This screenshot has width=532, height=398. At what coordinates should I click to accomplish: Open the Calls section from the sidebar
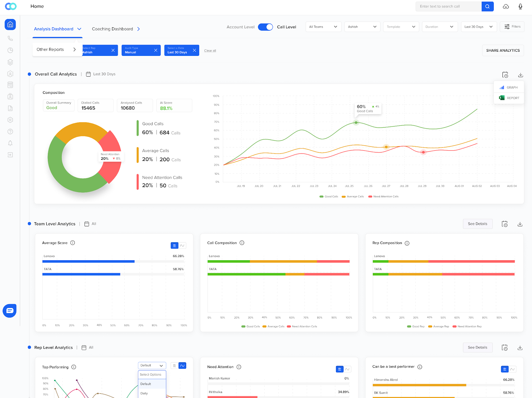point(10,38)
